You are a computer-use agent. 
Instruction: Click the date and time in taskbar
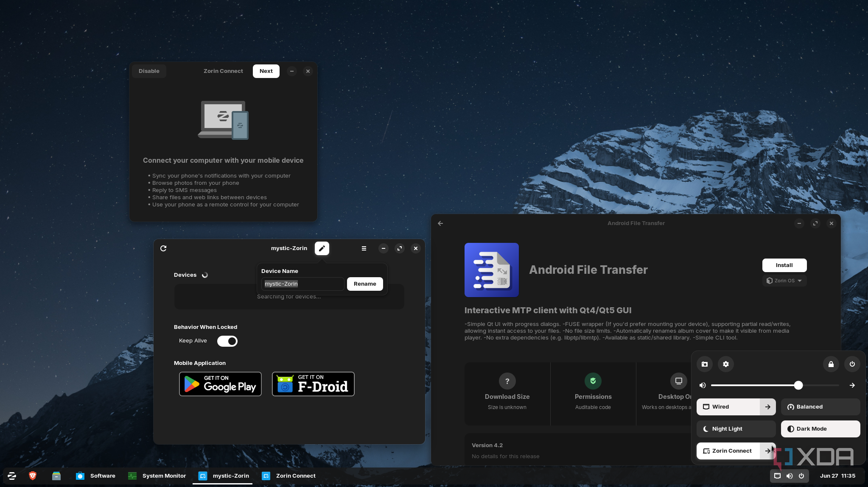pos(837,476)
